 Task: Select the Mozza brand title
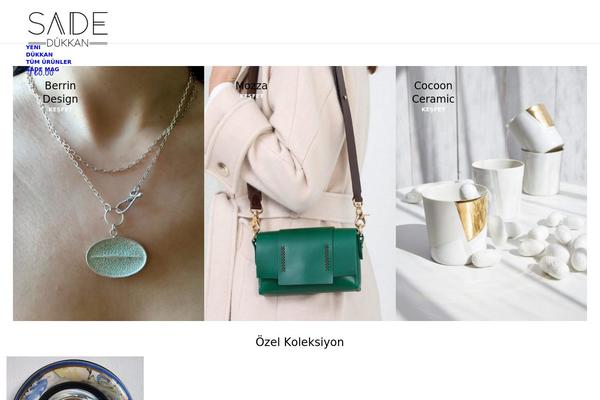coord(251,85)
